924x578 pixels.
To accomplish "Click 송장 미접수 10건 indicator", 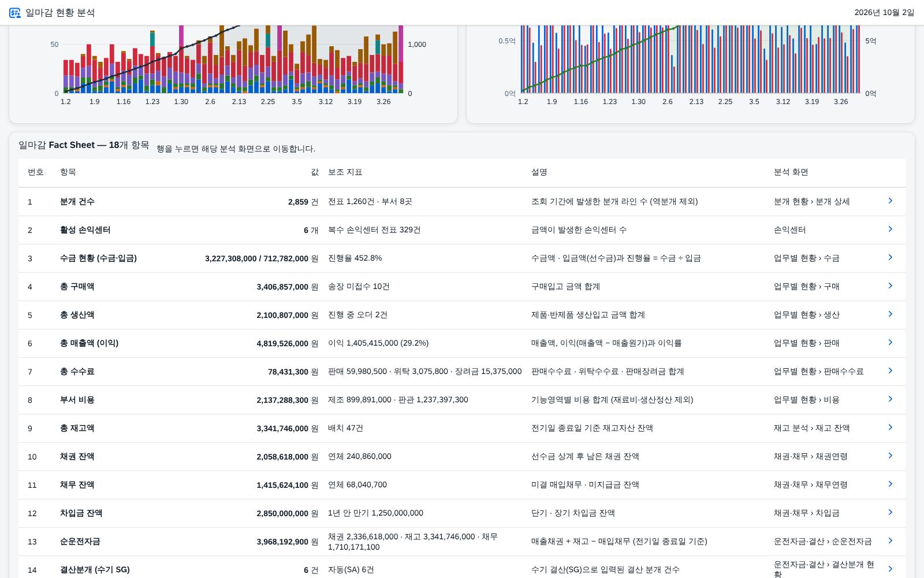I will coord(359,287).
